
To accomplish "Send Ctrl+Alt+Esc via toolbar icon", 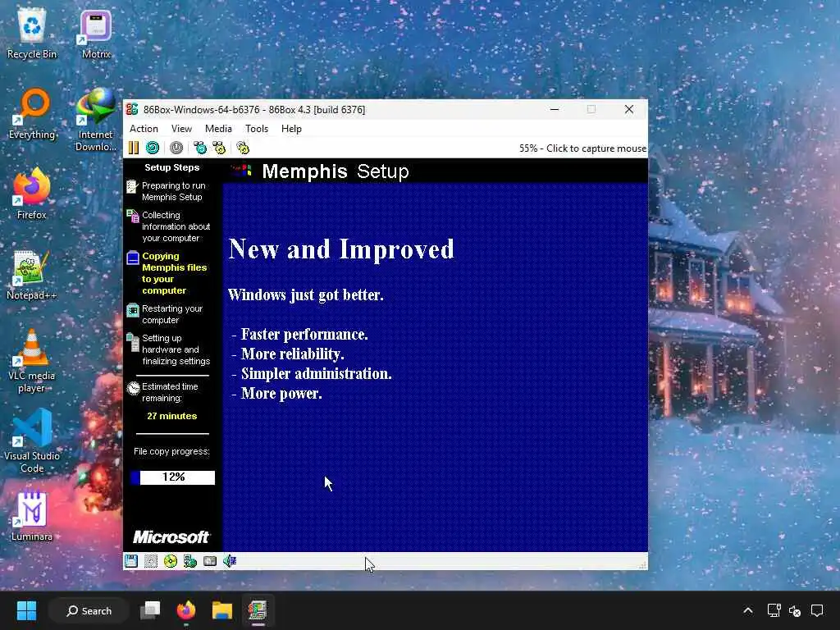I will tap(219, 148).
